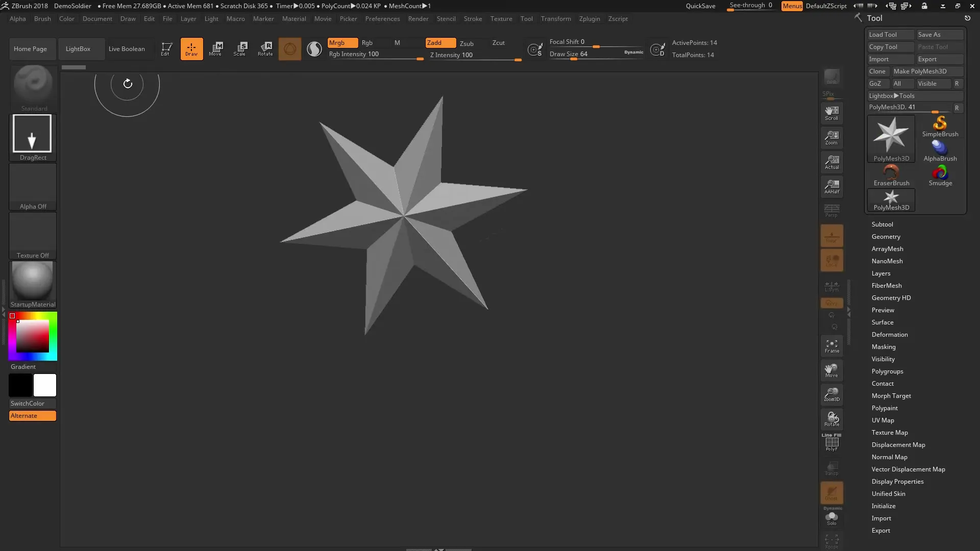Click Actual size icon
The image size is (980, 551).
pyautogui.click(x=831, y=162)
